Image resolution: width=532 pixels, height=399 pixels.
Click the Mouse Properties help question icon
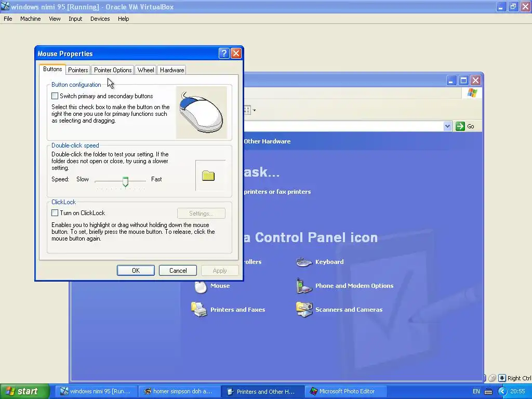pos(224,54)
